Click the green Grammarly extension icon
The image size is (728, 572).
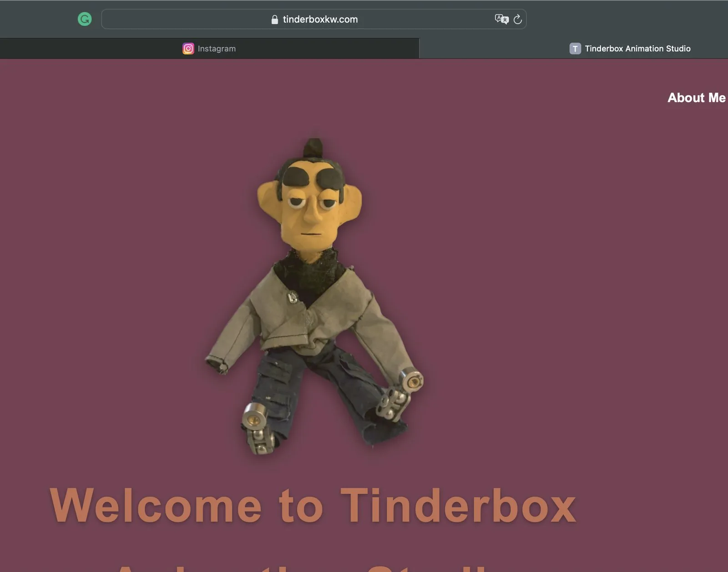(85, 19)
